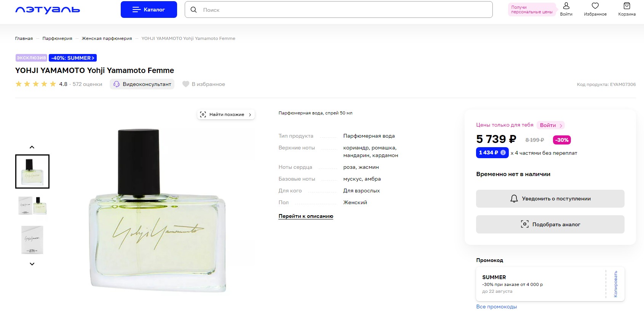
Task: Click the 1 434 ₽ installment badge
Action: point(492,152)
